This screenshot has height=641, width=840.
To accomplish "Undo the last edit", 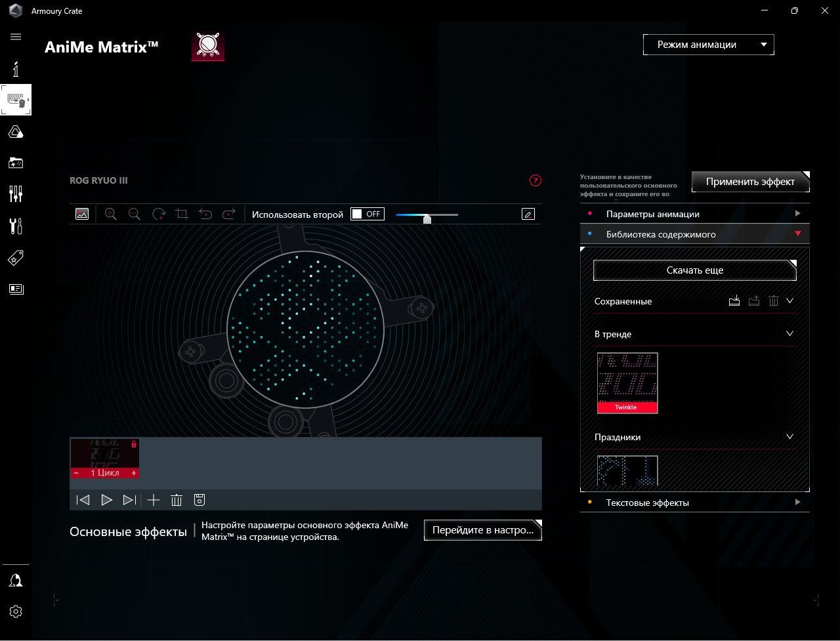I will pyautogui.click(x=205, y=214).
